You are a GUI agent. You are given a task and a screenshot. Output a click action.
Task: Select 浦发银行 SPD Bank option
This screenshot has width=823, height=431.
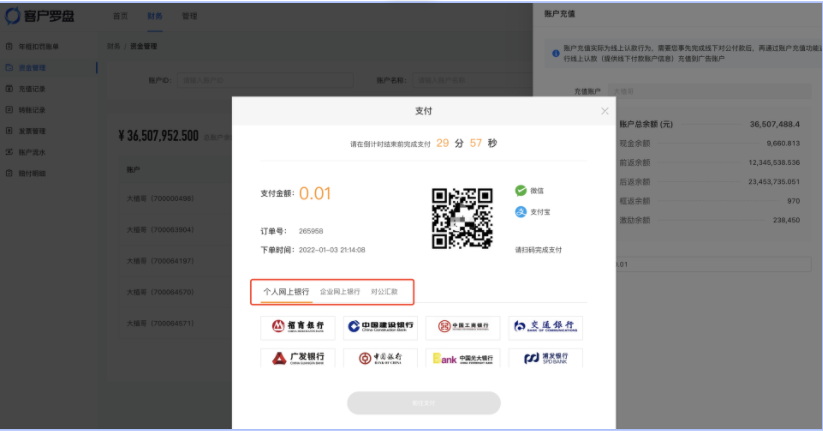[545, 358]
